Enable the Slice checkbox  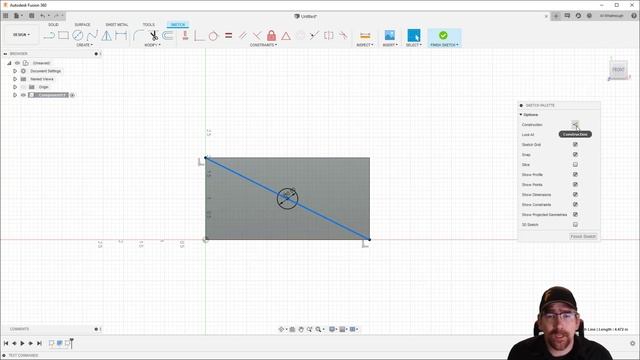[x=575, y=164]
